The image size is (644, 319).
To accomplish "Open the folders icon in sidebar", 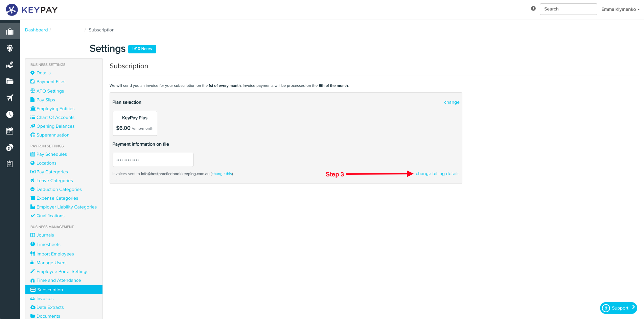I will [10, 81].
